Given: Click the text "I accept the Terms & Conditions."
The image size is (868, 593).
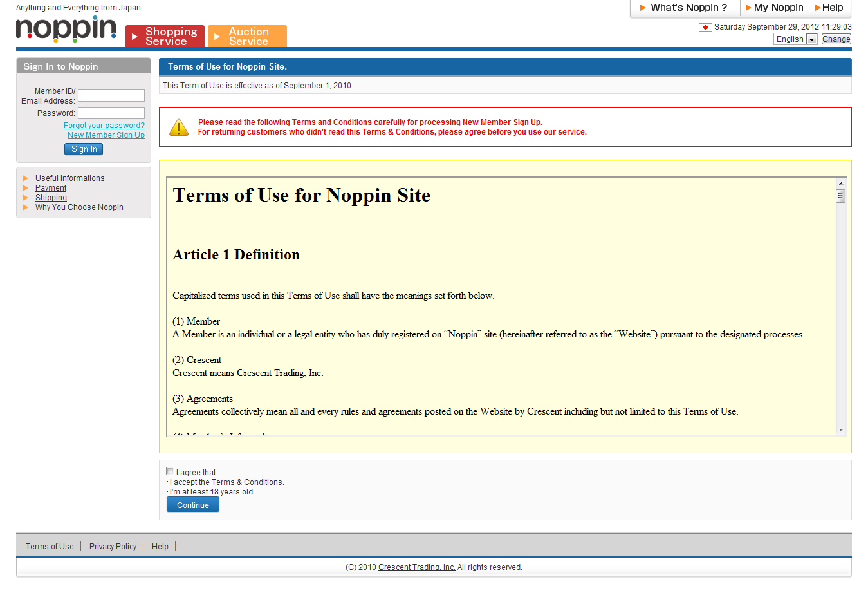Looking at the screenshot, I should point(226,482).
